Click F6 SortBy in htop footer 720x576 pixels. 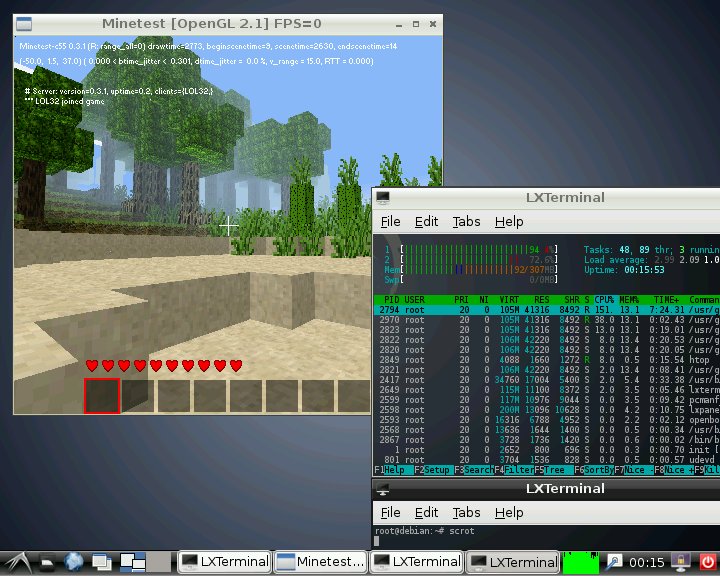[594, 470]
